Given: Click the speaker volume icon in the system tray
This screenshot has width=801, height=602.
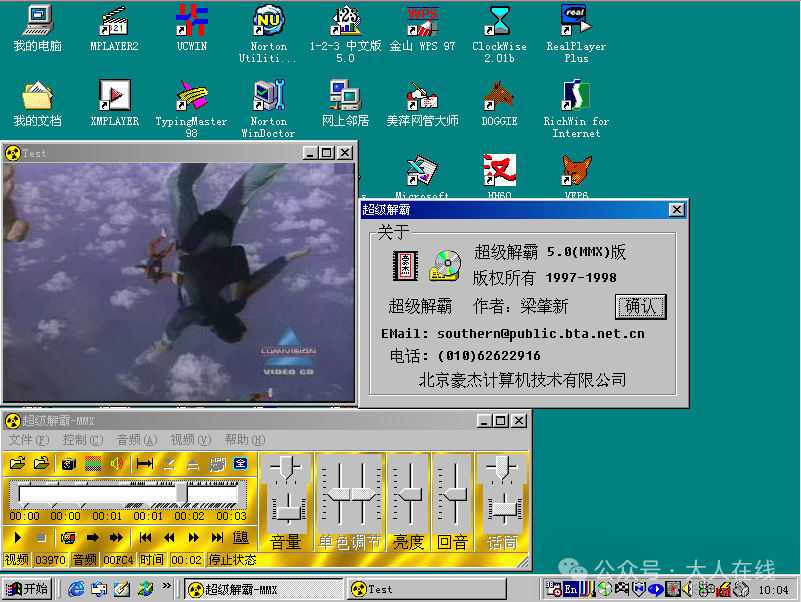Looking at the screenshot, I should 688,589.
